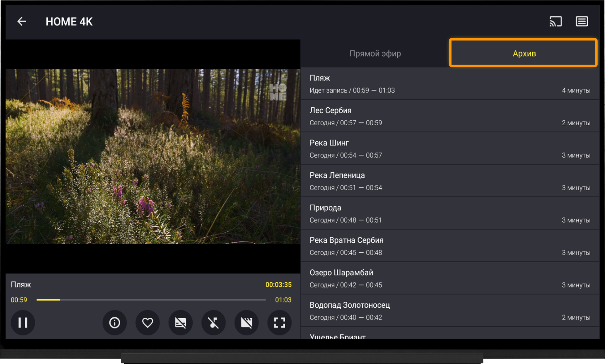The image size is (605, 364).
Task: Go back using the arrow icon
Action: 22,21
